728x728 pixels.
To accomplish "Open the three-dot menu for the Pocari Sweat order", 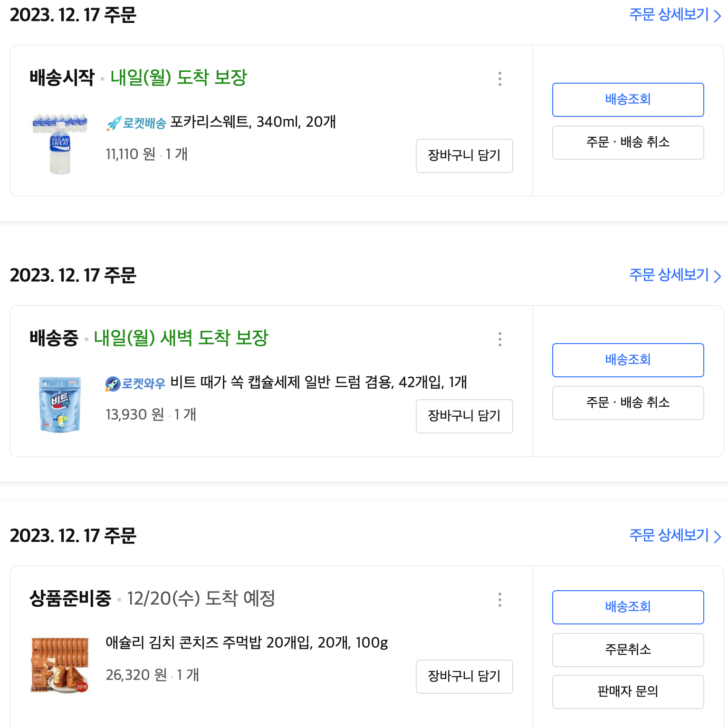I will [499, 79].
